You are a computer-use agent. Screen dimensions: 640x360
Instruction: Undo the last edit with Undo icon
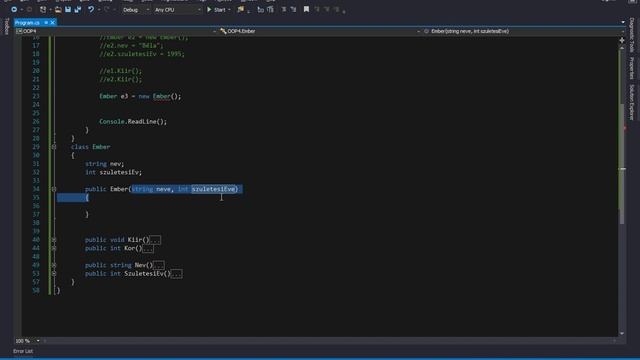click(91, 9)
